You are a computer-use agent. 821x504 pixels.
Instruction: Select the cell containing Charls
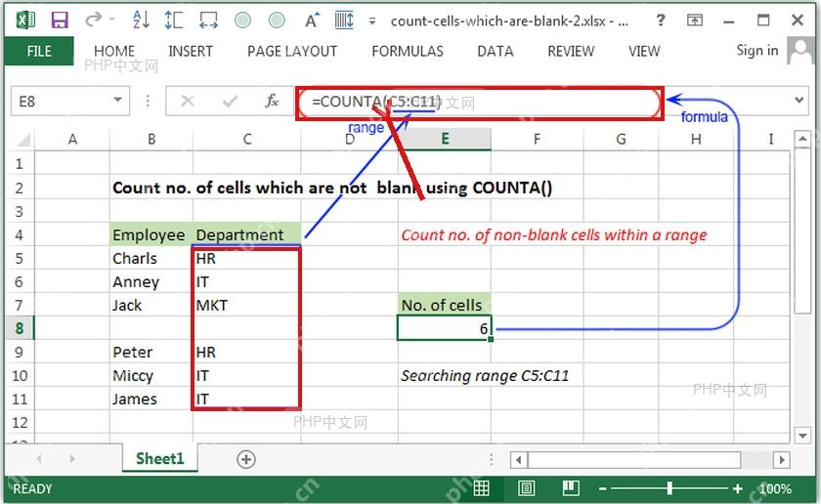click(151, 259)
